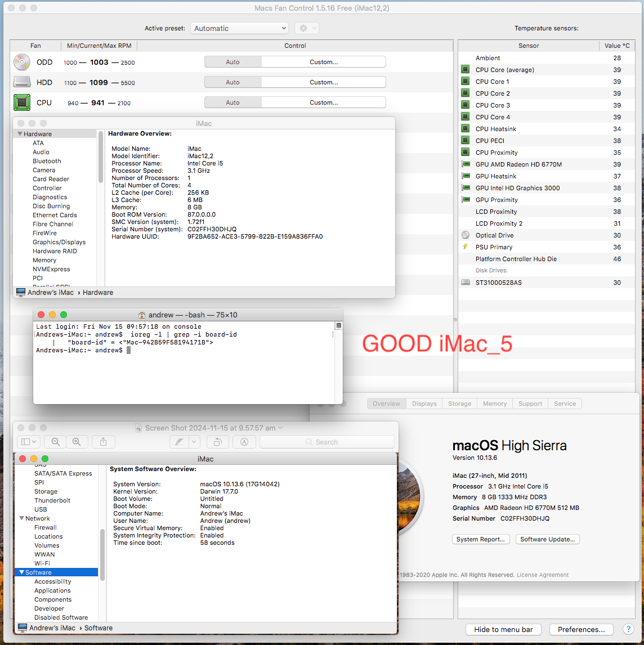This screenshot has width=644, height=645.
Task: Switch to the Displays tab
Action: click(x=424, y=404)
